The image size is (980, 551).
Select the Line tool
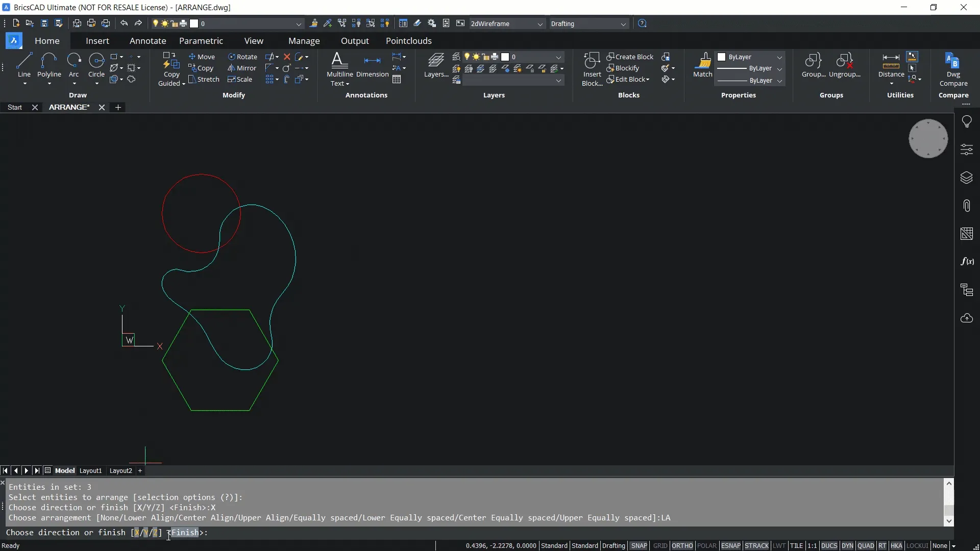(24, 65)
